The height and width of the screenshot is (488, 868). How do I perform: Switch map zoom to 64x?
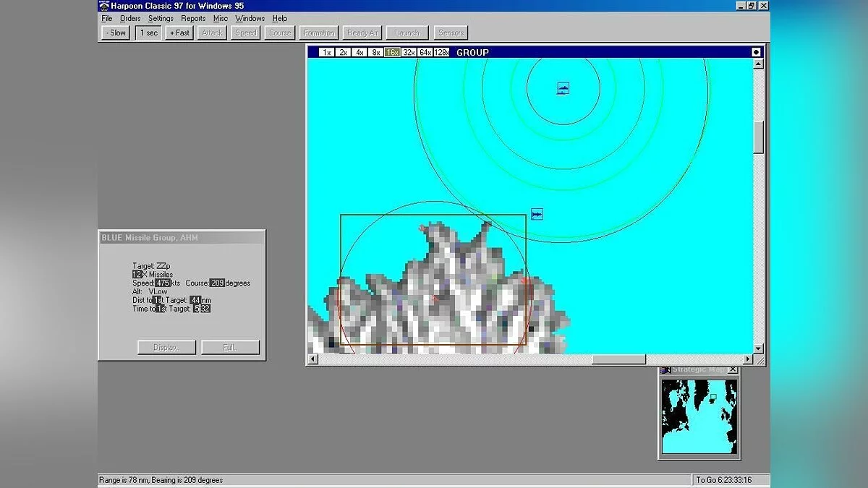(x=425, y=52)
